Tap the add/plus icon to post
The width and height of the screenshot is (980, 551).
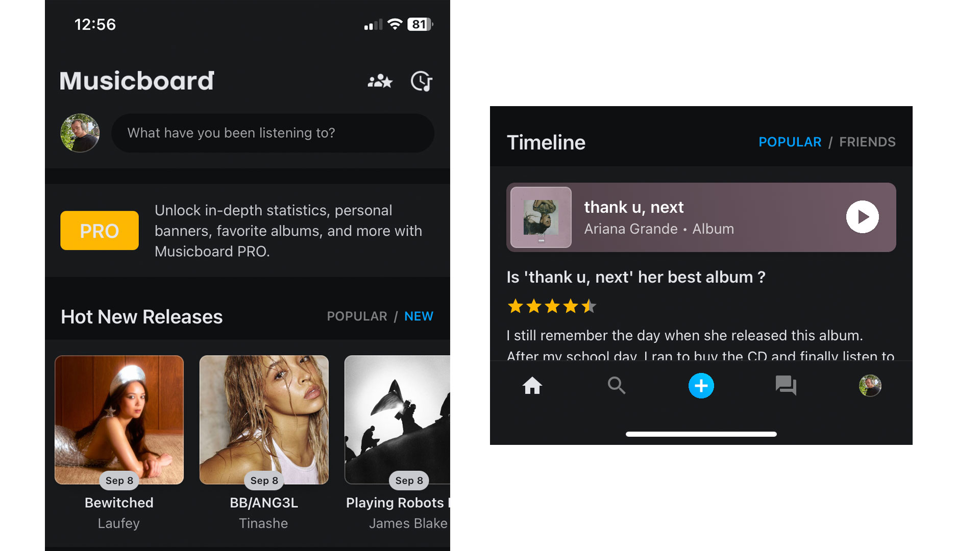pyautogui.click(x=701, y=386)
